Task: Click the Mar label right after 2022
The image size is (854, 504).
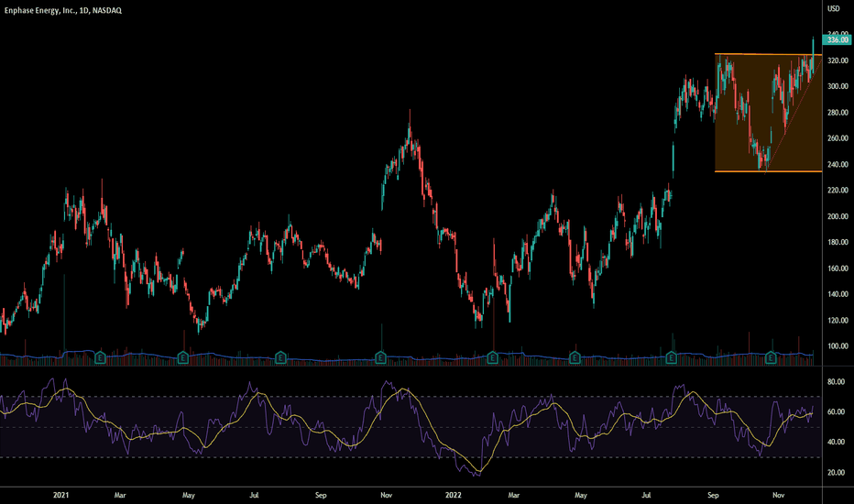Action: coord(514,495)
